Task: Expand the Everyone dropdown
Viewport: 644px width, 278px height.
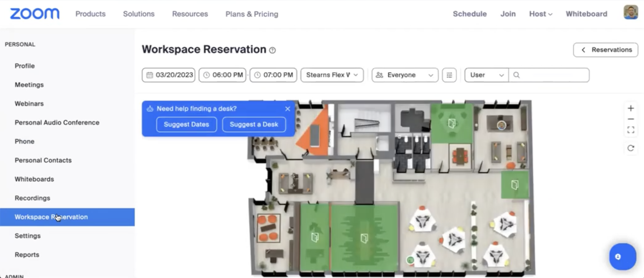Action: (x=405, y=75)
